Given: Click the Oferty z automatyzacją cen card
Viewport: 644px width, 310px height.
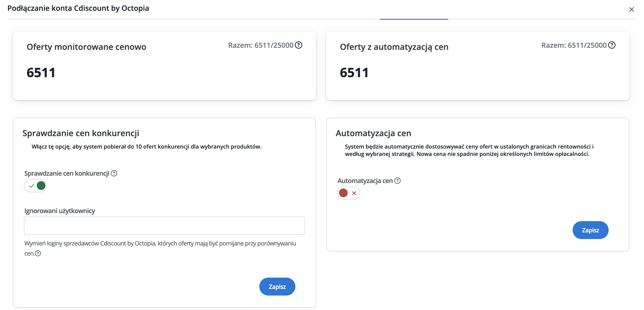Looking at the screenshot, I should click(x=477, y=66).
